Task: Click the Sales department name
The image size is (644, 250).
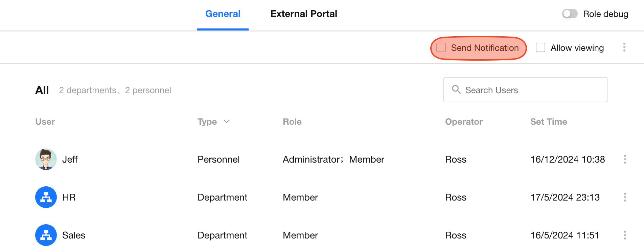Action: [74, 235]
